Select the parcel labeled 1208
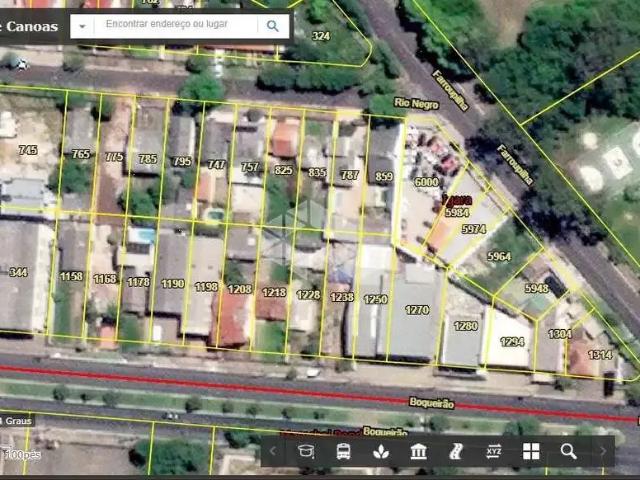 click(x=240, y=289)
